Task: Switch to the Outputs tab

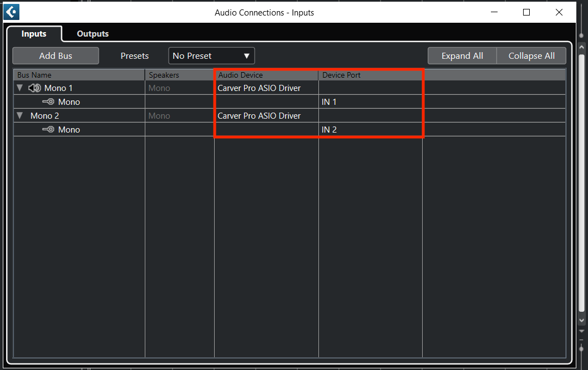Action: [x=92, y=34]
